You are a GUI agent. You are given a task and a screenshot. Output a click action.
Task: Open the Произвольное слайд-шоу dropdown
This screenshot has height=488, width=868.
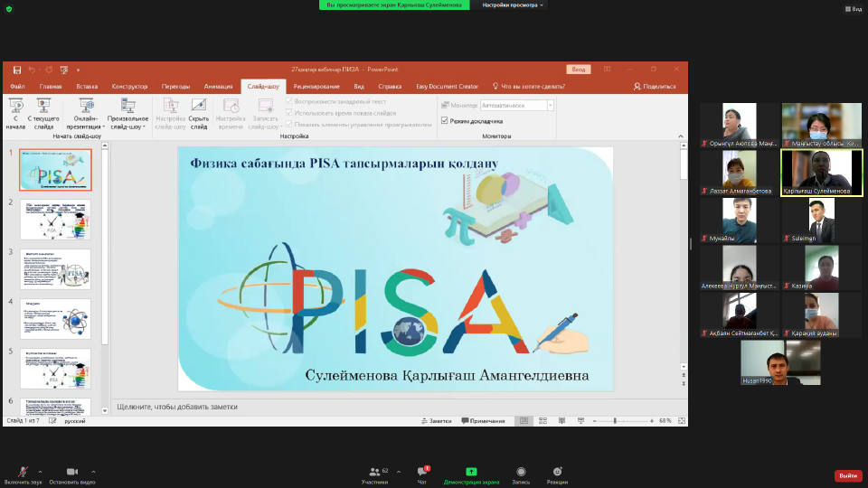127,114
